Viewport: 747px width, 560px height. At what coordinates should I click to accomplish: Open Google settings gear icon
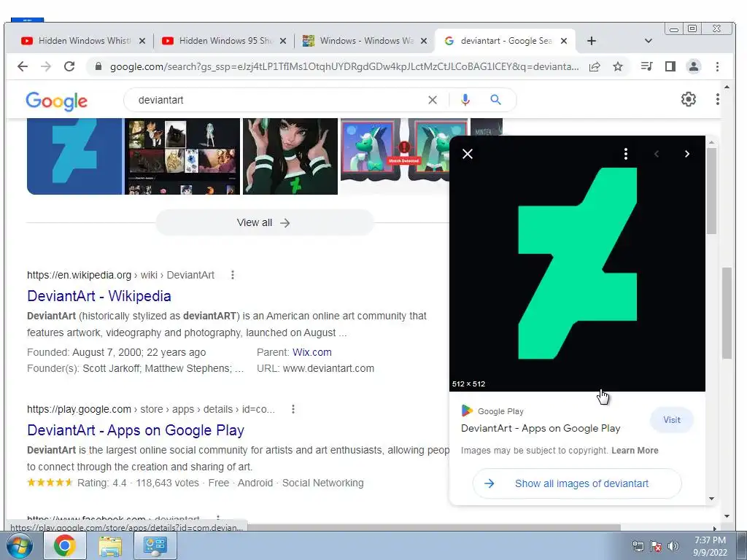click(689, 99)
